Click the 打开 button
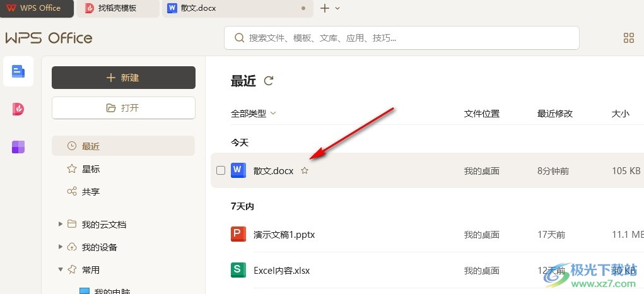Image resolution: width=644 pixels, height=294 pixels. point(124,108)
